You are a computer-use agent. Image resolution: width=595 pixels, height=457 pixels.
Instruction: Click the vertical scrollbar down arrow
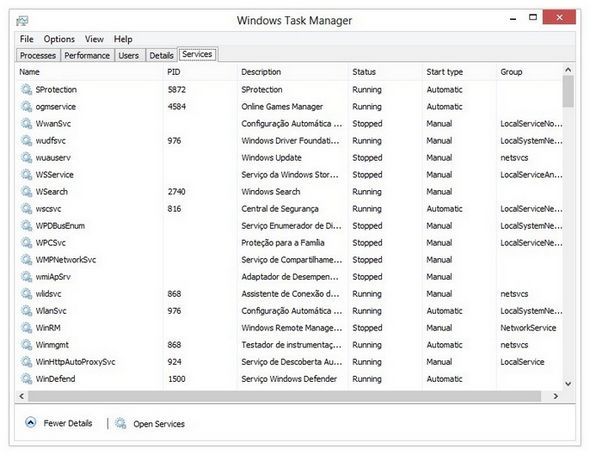pos(568,384)
